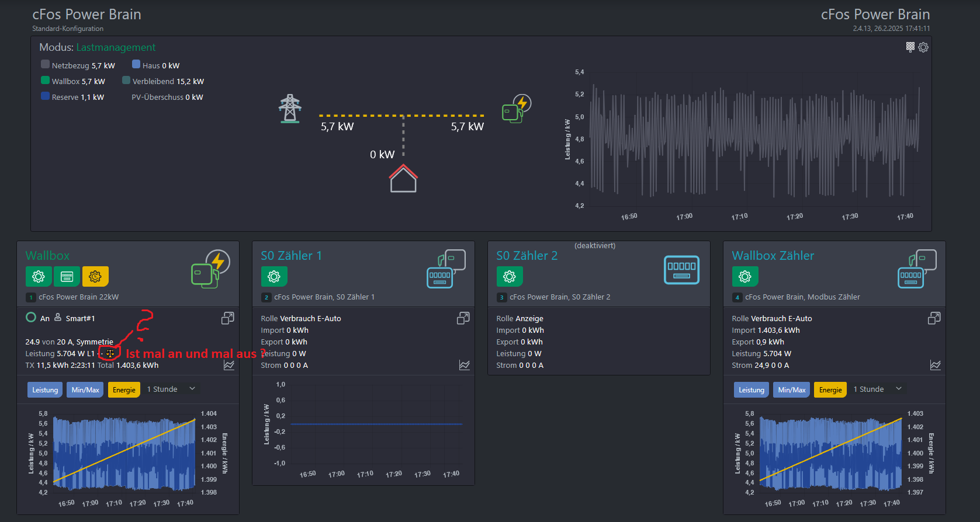980x522 pixels.
Task: Open the 1 Stunde dropdown in the Wallbox tile
Action: coord(171,389)
